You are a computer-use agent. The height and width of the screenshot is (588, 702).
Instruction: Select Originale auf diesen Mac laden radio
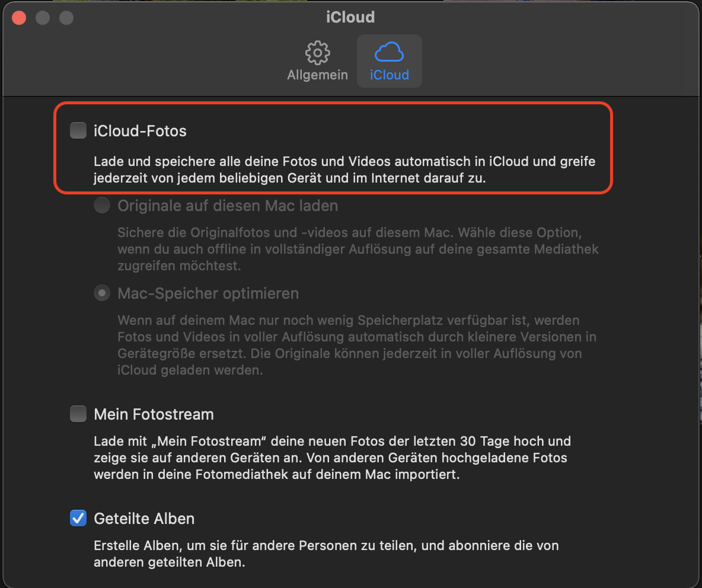pos(102,206)
